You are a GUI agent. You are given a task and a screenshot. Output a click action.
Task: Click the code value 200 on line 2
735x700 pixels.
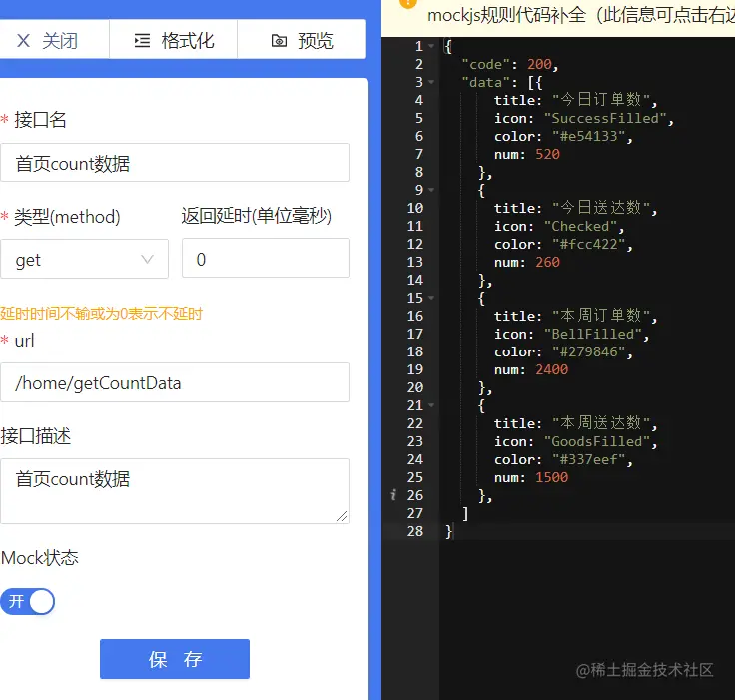coord(539,64)
